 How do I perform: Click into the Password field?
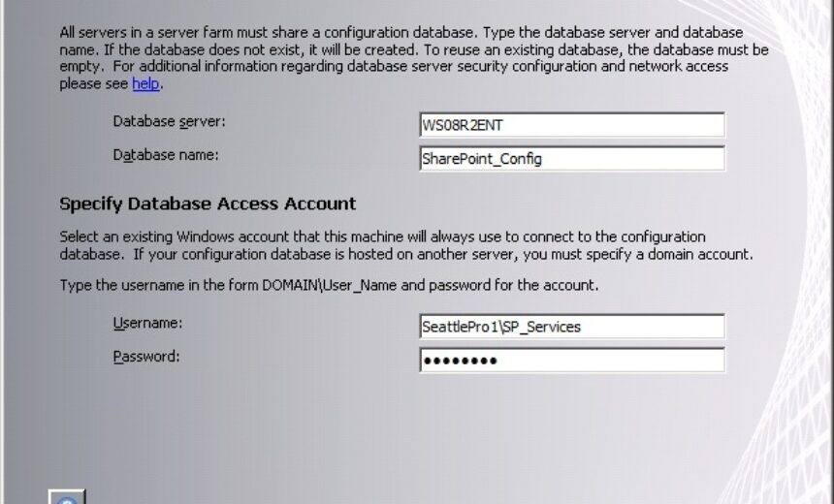(571, 361)
